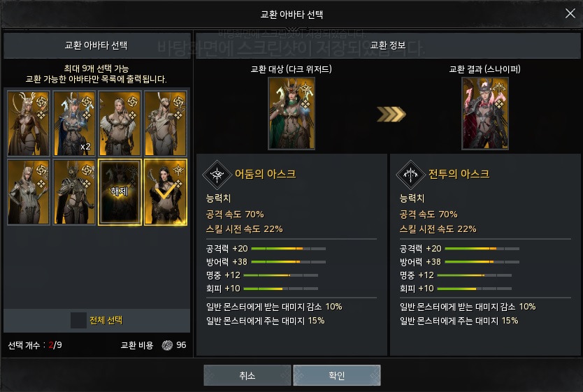Viewport: 583px width, 392px height.
Task: Select the dark horned armor avatar card
Action: (x=74, y=192)
